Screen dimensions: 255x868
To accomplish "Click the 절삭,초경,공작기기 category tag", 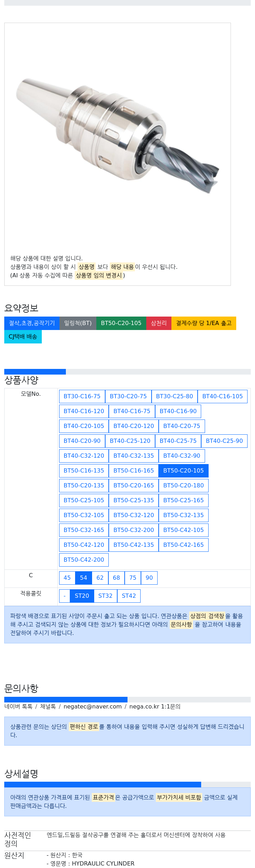I will point(32,323).
